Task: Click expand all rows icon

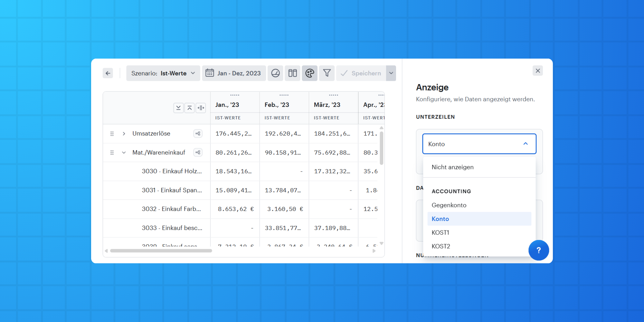Action: [x=178, y=108]
